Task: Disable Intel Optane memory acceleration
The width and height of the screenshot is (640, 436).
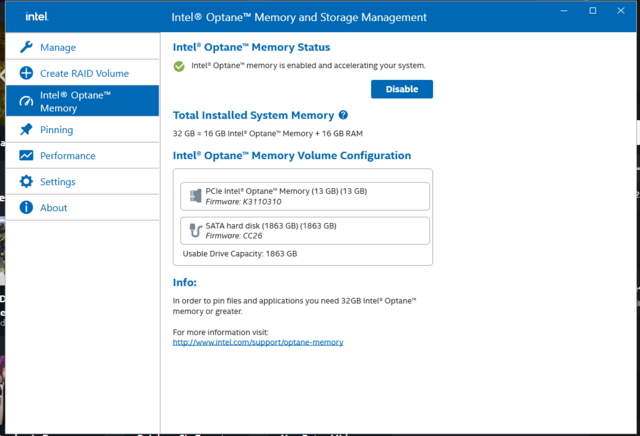Action: [401, 89]
